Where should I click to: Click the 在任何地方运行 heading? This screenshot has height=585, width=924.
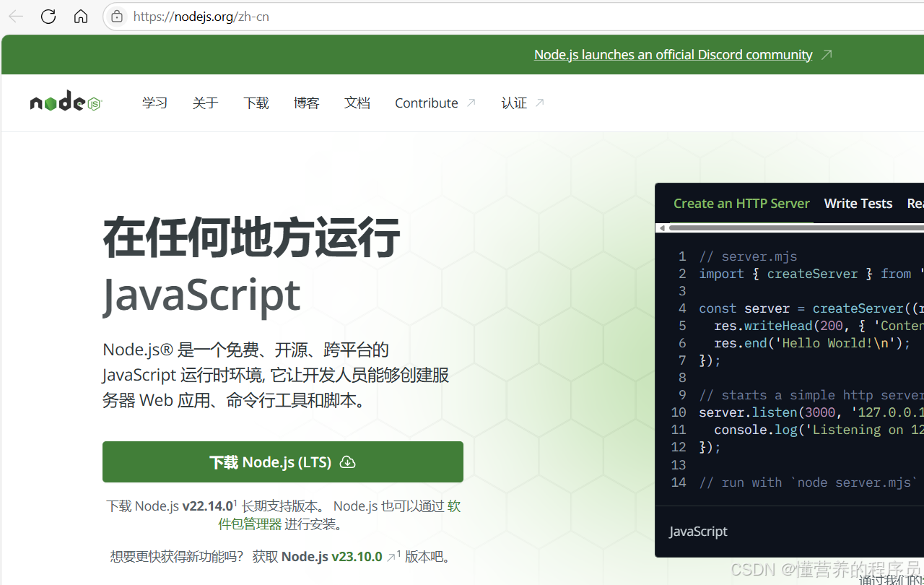[251, 238]
